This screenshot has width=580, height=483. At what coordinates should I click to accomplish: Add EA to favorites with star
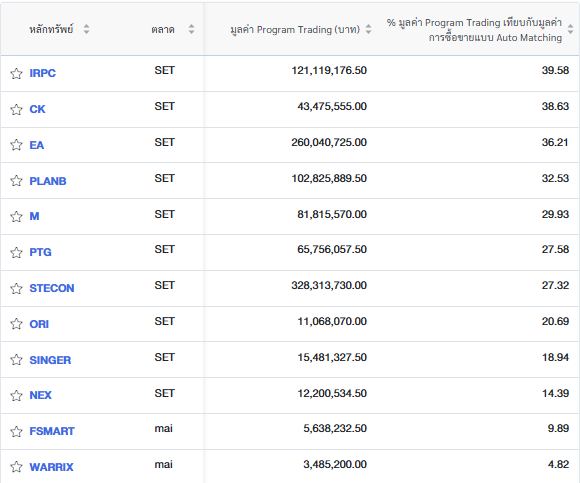[x=16, y=145]
